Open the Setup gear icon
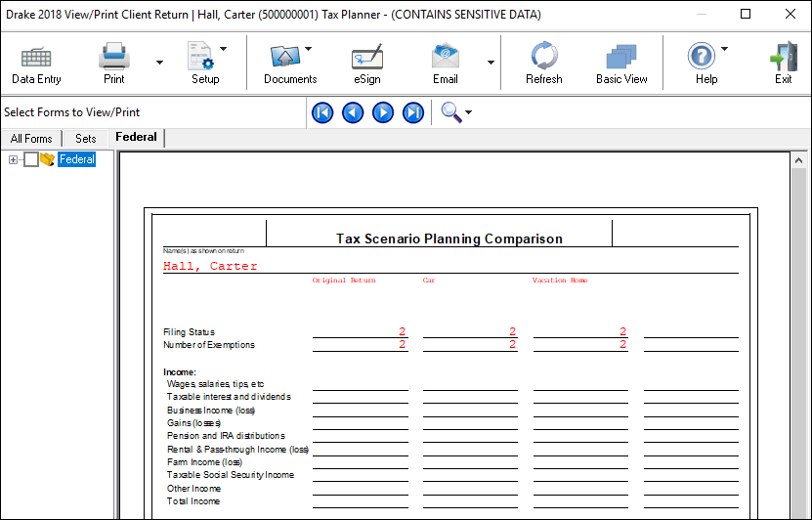Image resolution: width=812 pixels, height=520 pixels. click(201, 56)
